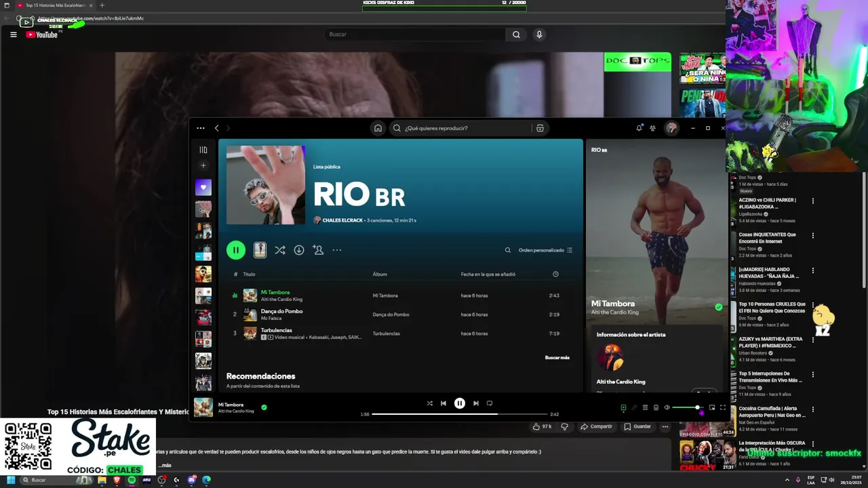
Task: Skip to next track in player bar
Action: pyautogui.click(x=476, y=403)
